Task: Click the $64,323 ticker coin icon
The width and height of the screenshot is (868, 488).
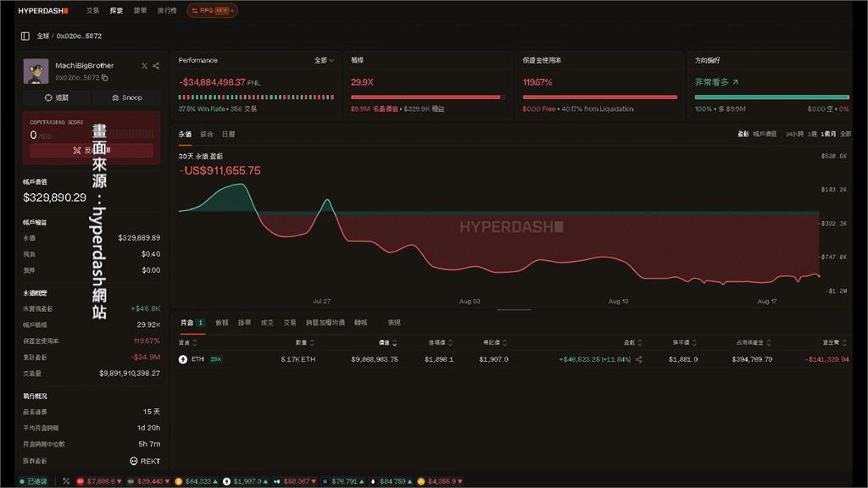Action: [x=178, y=481]
